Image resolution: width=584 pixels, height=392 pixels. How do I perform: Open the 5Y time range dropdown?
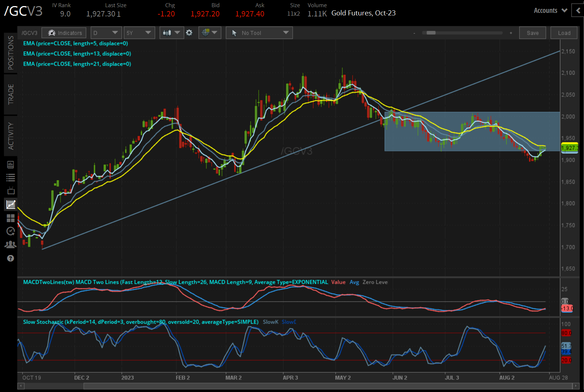[x=139, y=33]
